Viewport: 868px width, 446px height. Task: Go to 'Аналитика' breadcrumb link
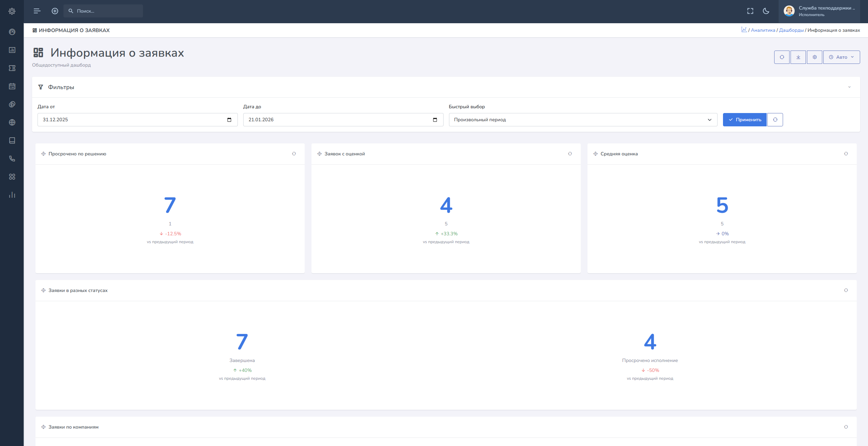pos(763,30)
